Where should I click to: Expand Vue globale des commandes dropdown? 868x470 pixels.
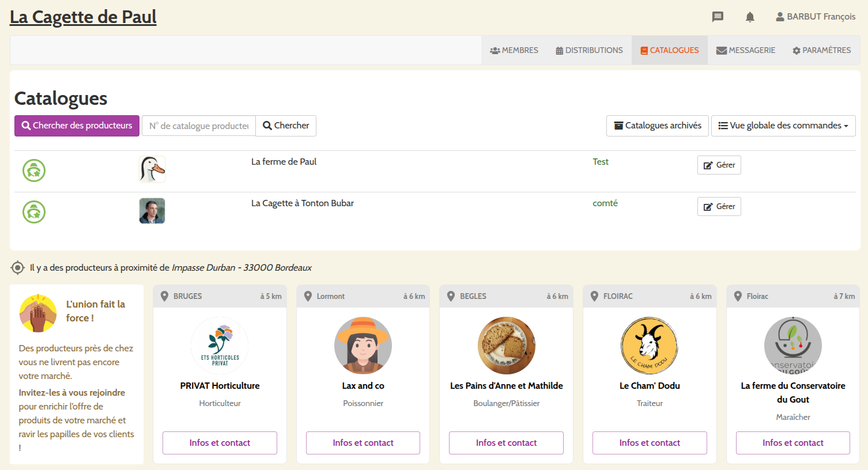(783, 126)
